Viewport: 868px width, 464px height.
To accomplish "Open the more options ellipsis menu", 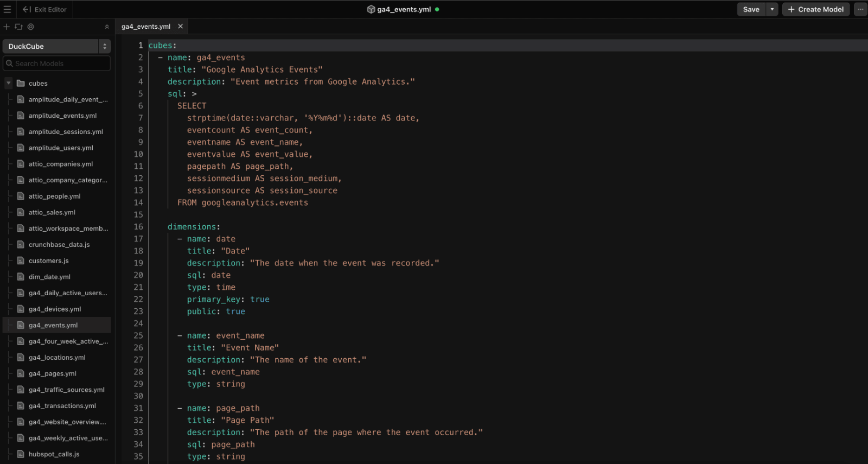I will click(x=860, y=9).
